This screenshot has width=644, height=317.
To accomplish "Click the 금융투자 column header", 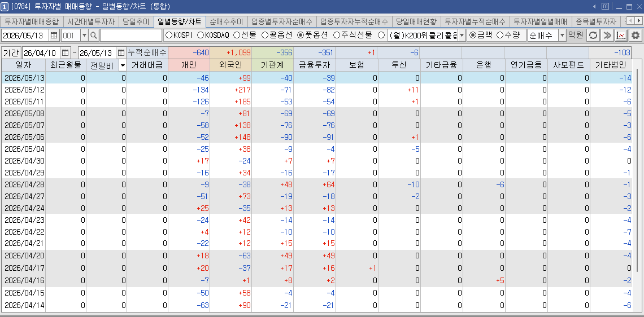I will pyautogui.click(x=315, y=65).
